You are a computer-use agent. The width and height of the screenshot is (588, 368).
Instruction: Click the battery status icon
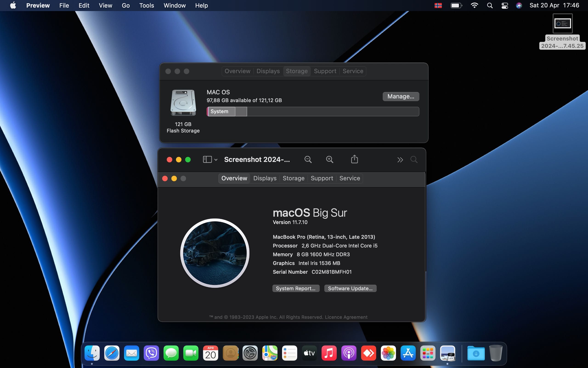(456, 5)
